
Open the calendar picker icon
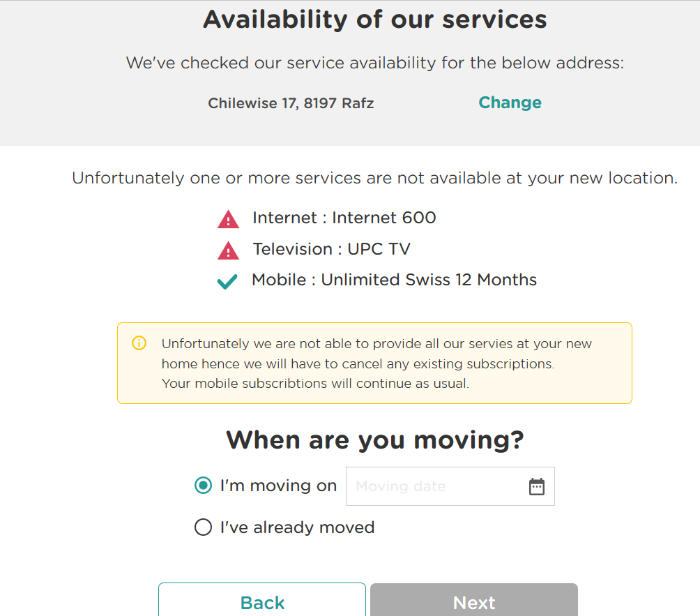pyautogui.click(x=536, y=486)
